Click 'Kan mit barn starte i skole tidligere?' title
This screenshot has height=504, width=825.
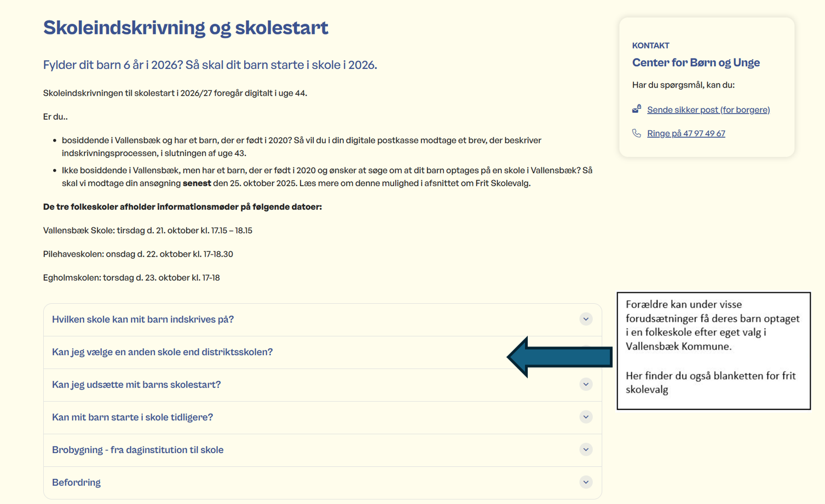point(132,417)
